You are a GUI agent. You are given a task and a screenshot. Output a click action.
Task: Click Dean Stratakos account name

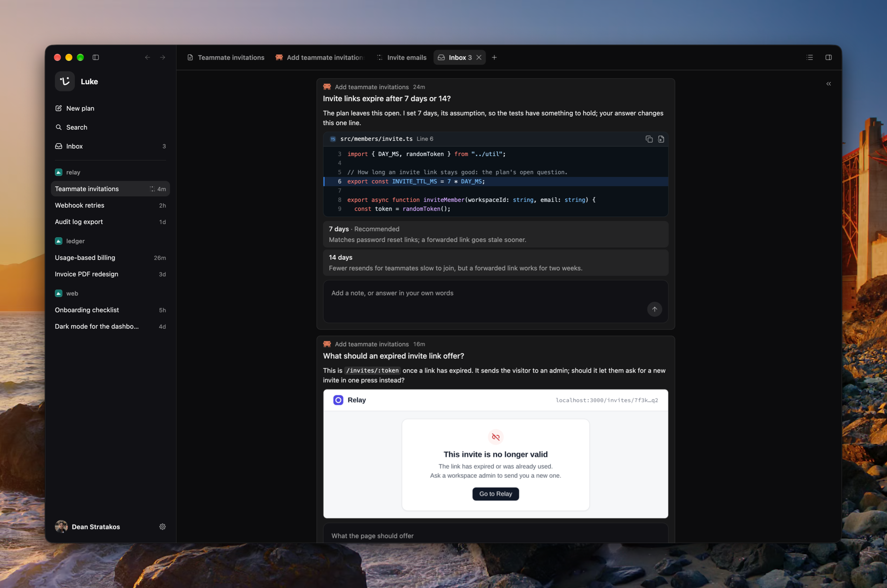coord(96,527)
